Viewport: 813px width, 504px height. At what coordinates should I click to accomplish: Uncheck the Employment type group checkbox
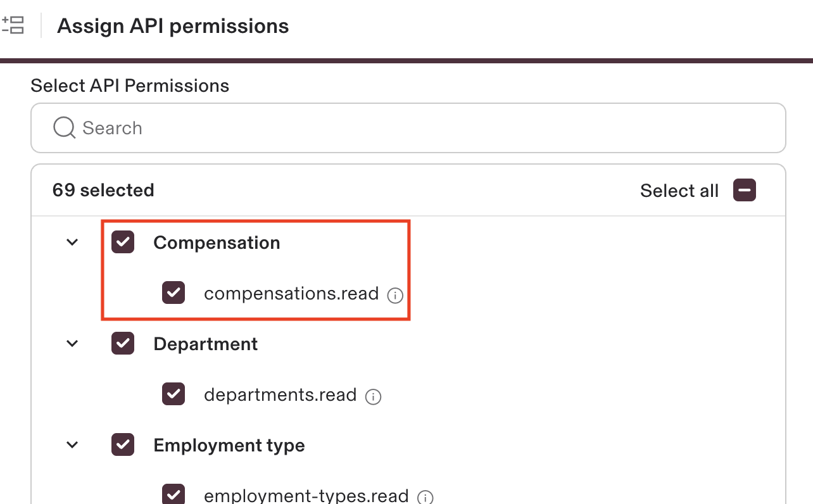tap(123, 445)
